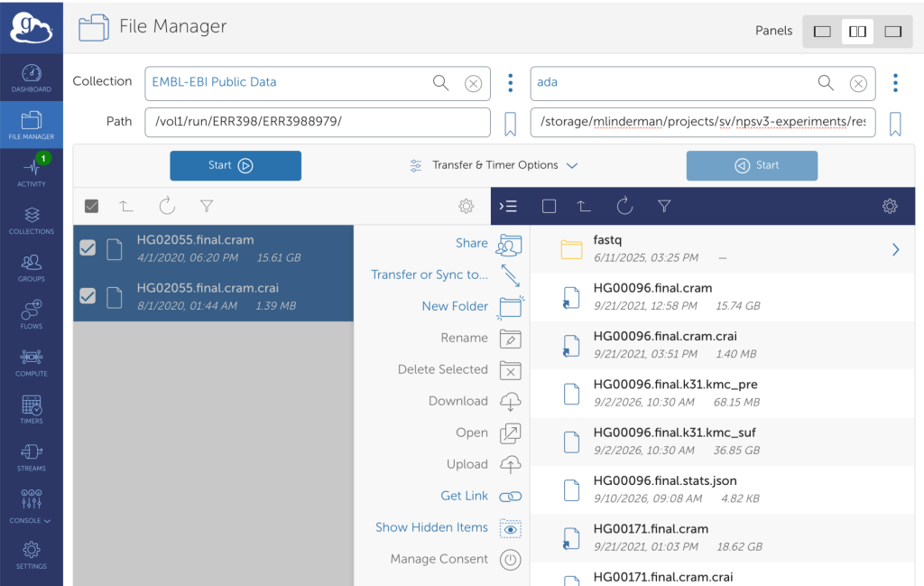Toggle Show Hidden Items
This screenshot has height=586, width=924.
448,528
